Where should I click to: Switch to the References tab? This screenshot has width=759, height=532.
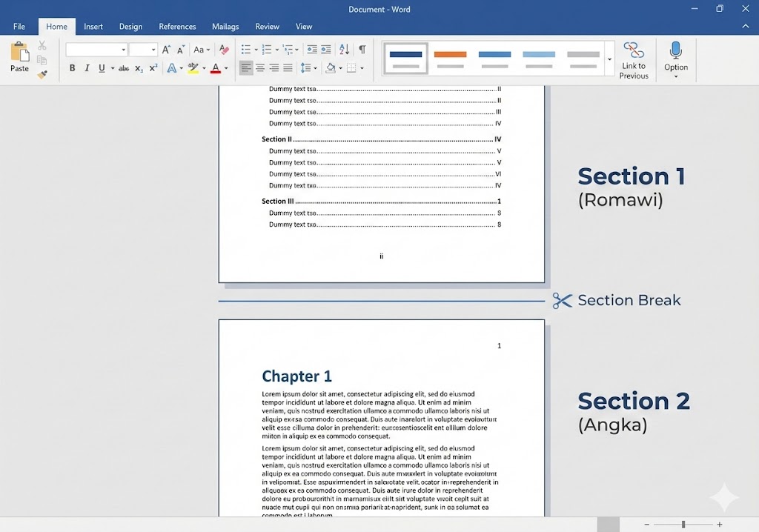coord(177,26)
